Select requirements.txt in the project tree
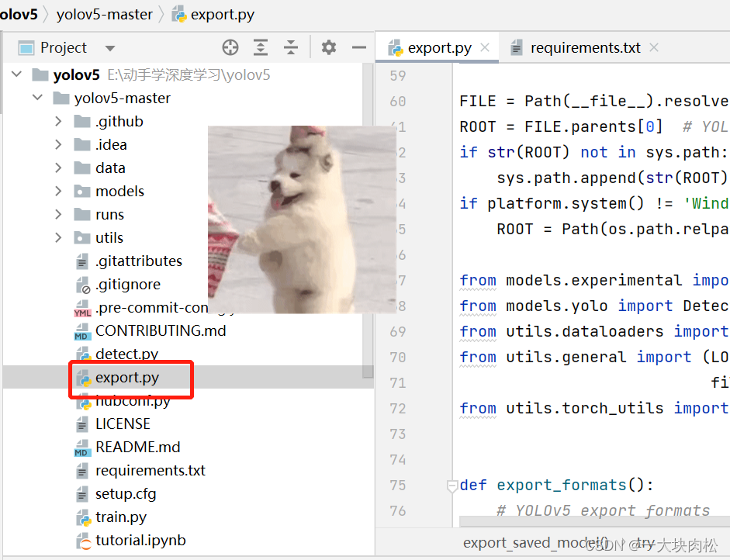730x560 pixels. [150, 471]
